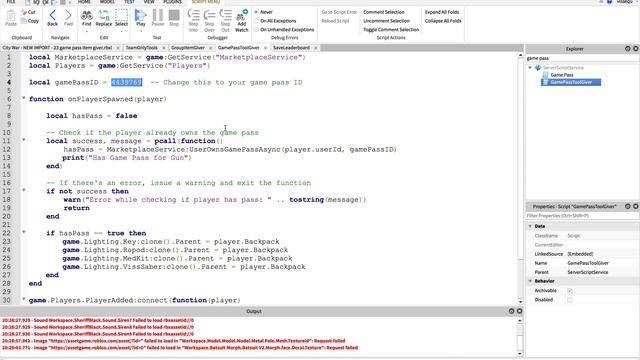640x360 pixels.
Task: Close the Explorer panel
Action: pos(636,49)
